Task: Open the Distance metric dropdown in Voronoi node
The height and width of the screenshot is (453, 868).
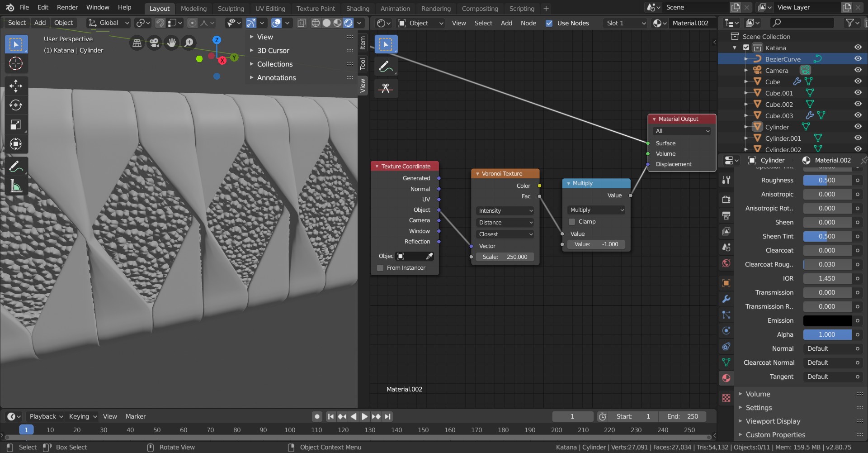Action: point(505,223)
